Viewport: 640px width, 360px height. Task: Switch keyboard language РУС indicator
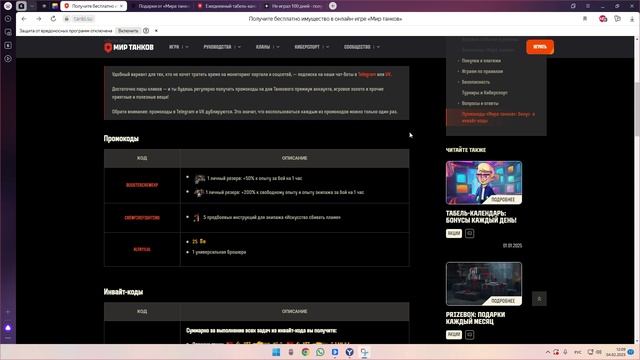(x=578, y=352)
